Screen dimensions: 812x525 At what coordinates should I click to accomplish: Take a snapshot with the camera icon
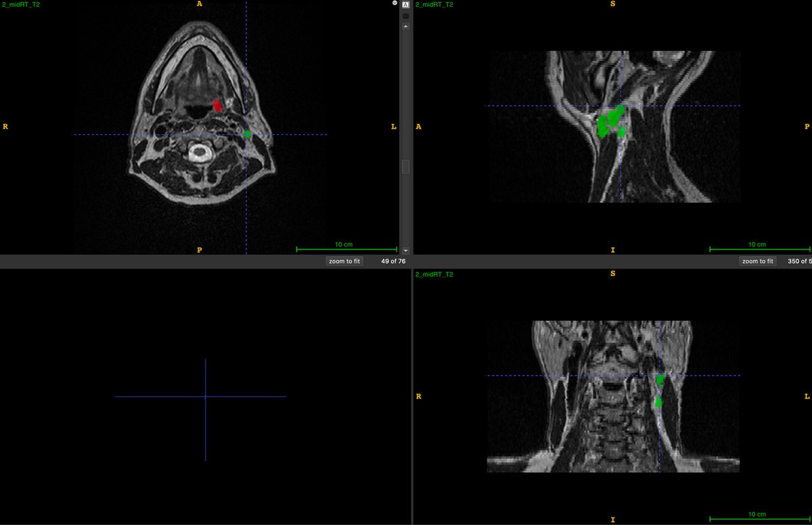pyautogui.click(x=405, y=16)
